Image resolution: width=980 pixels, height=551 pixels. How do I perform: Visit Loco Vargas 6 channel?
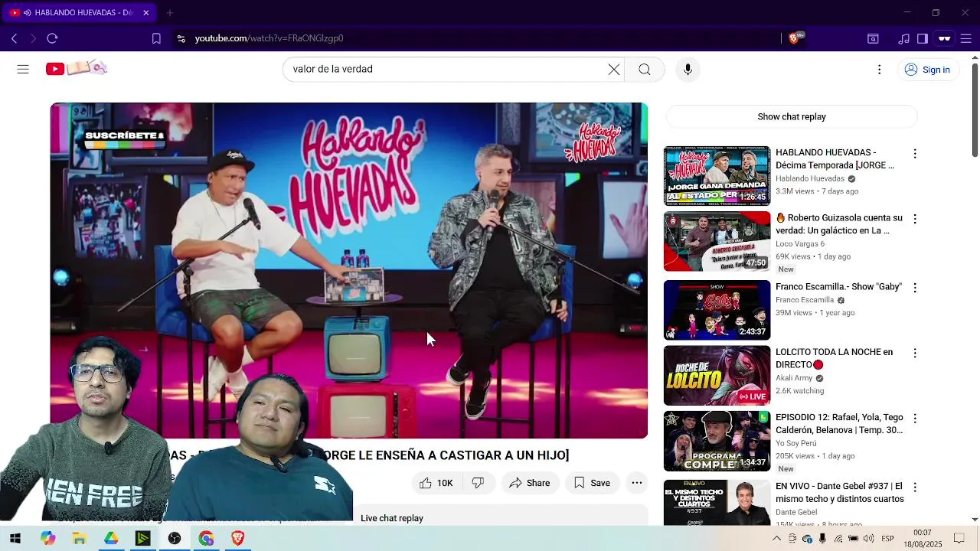[x=800, y=244]
